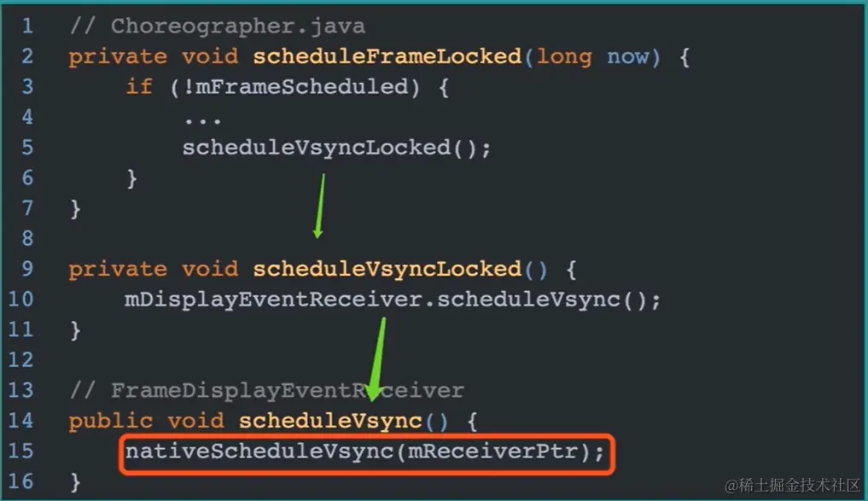This screenshot has width=868, height=501.
Task: Click scheduleVsyncLocked method declaration on line 9
Action: 387,269
